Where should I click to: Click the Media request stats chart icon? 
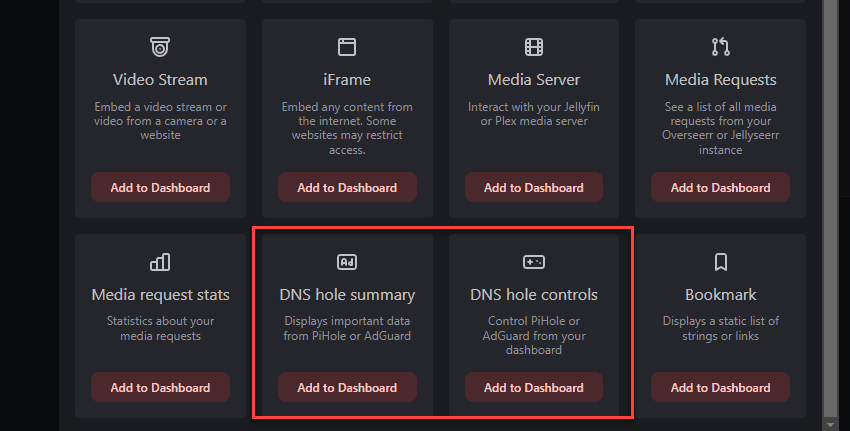(x=160, y=262)
